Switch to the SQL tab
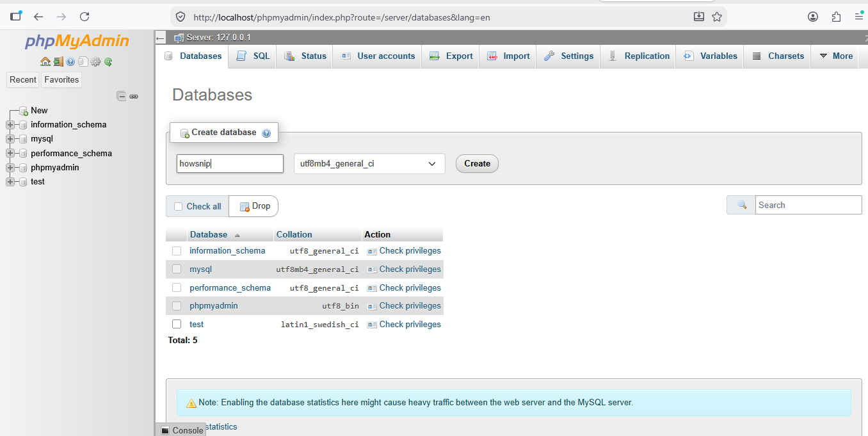 pos(253,56)
